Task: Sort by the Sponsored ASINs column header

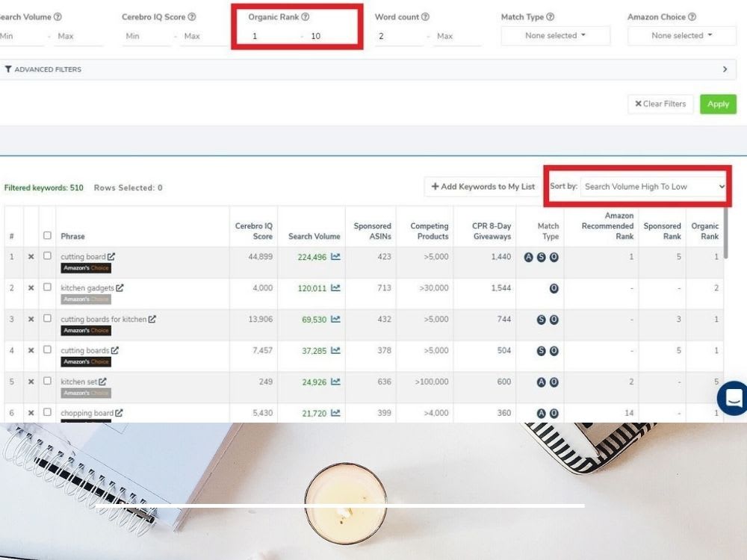Action: tap(372, 231)
